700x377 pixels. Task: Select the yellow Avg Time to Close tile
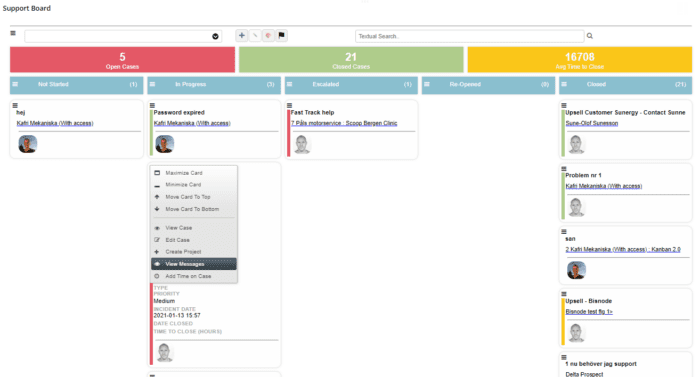579,60
